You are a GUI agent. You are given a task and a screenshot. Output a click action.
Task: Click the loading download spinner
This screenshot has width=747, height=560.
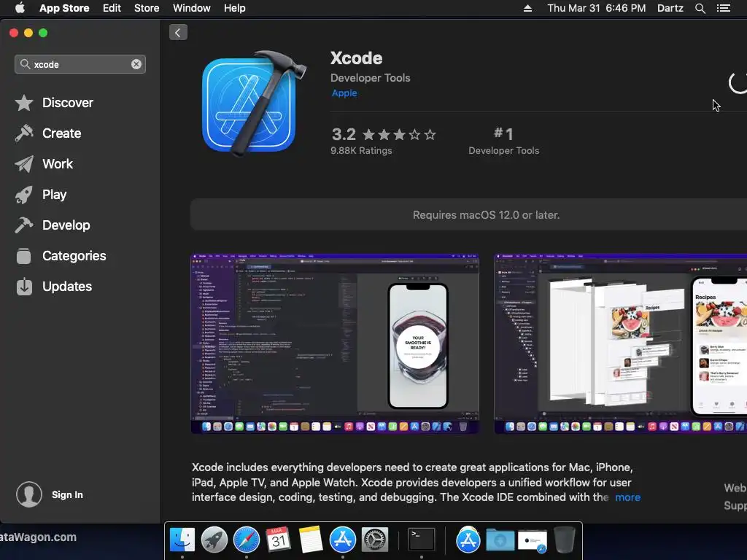tap(738, 83)
